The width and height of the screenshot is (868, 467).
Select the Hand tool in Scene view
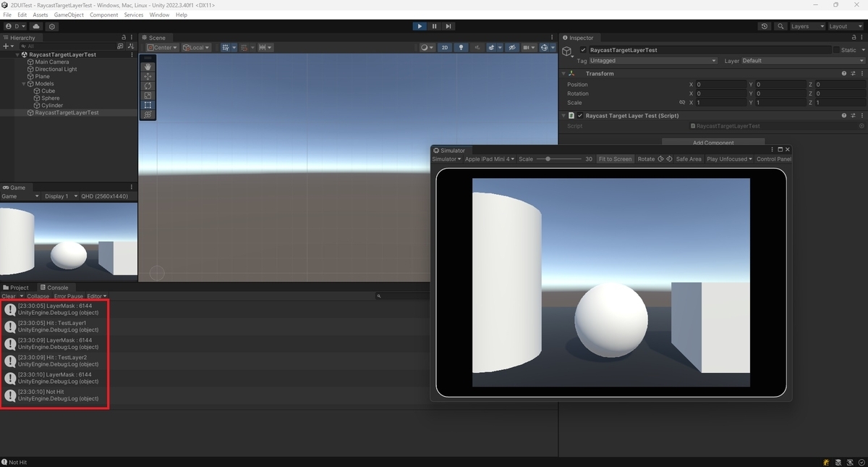[148, 67]
